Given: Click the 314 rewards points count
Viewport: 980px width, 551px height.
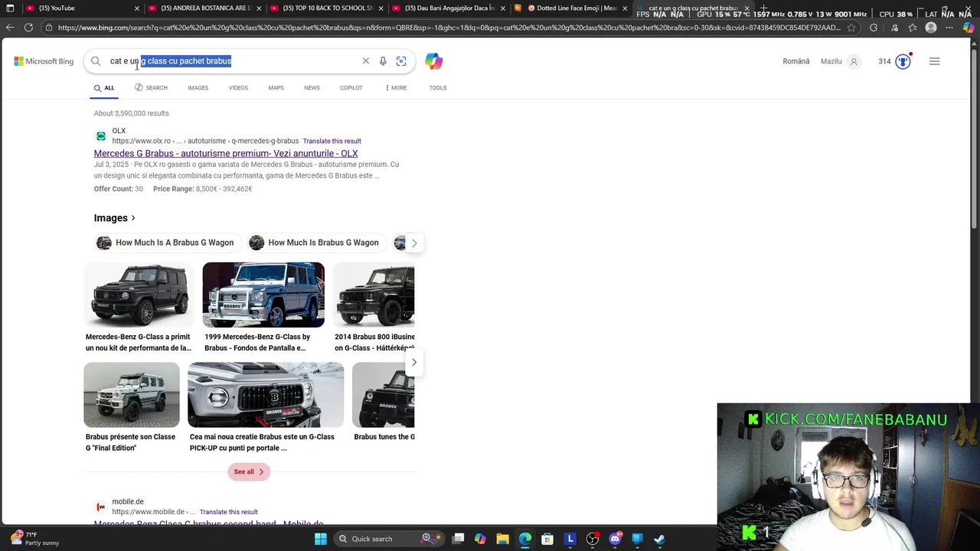Looking at the screenshot, I should pyautogui.click(x=884, y=61).
